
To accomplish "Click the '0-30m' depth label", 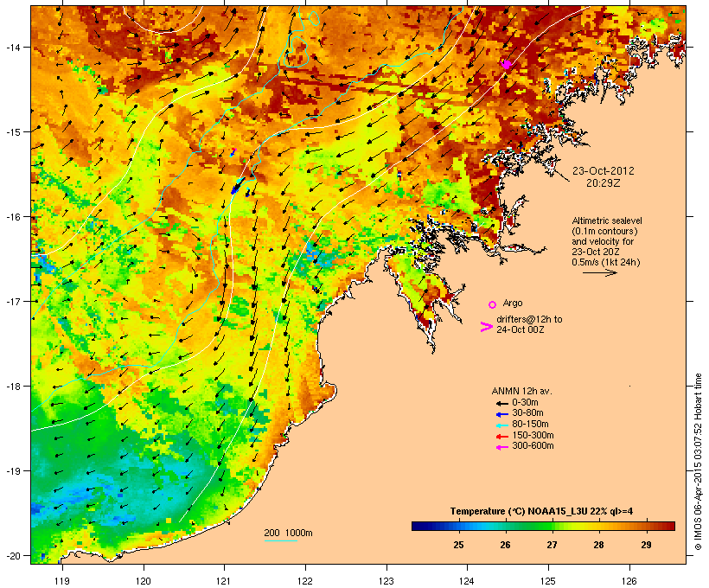I will (x=525, y=403).
